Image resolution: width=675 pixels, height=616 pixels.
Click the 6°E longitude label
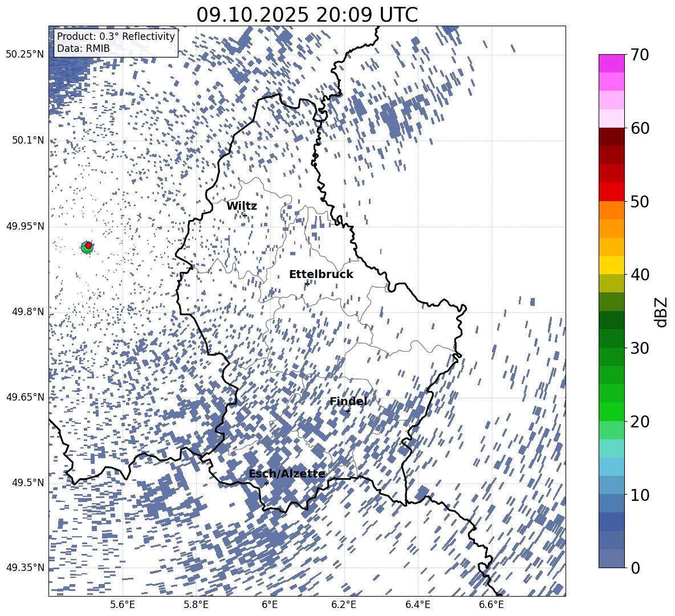tap(270, 605)
